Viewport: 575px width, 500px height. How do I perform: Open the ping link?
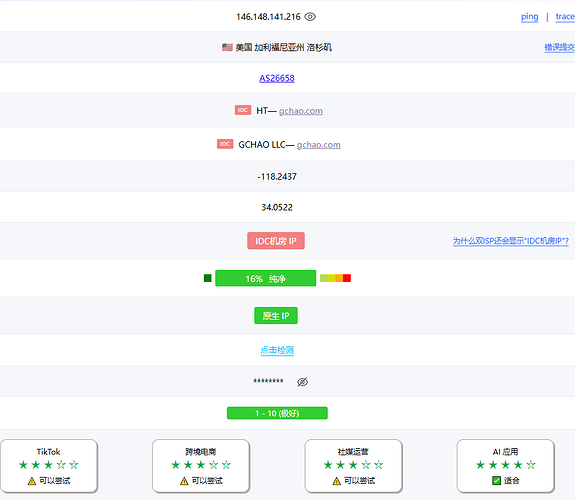tap(530, 17)
